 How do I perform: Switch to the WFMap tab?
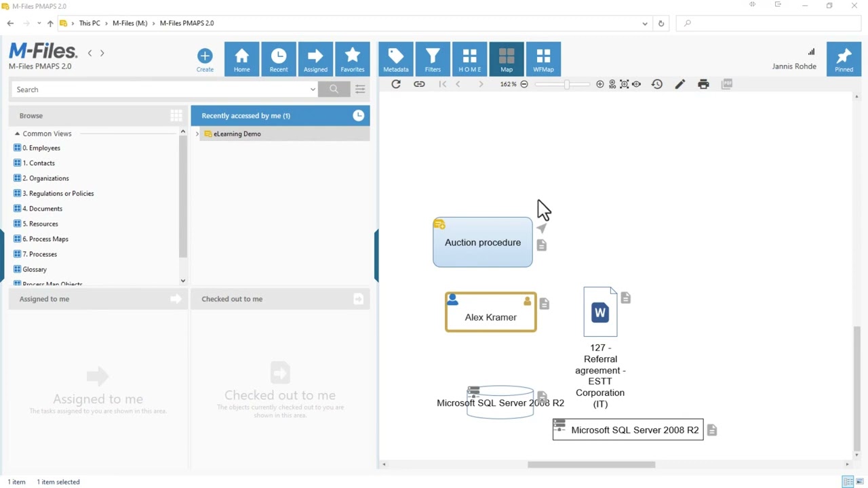pos(543,60)
